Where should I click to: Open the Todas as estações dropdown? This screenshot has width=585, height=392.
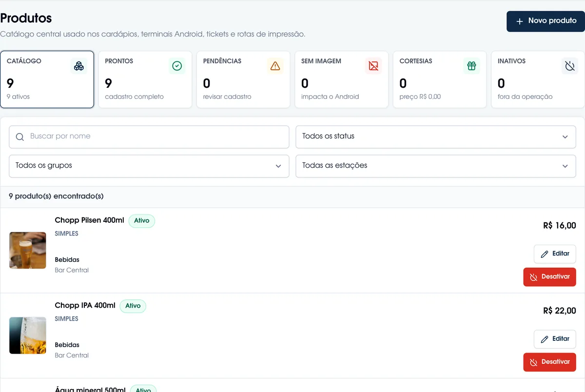(436, 166)
